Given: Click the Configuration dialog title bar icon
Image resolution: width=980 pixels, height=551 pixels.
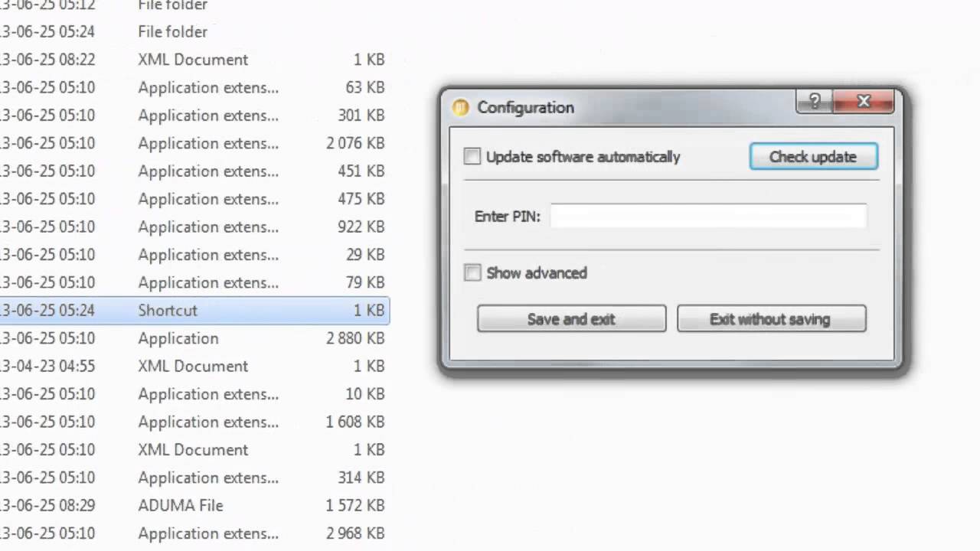Looking at the screenshot, I should coord(460,108).
